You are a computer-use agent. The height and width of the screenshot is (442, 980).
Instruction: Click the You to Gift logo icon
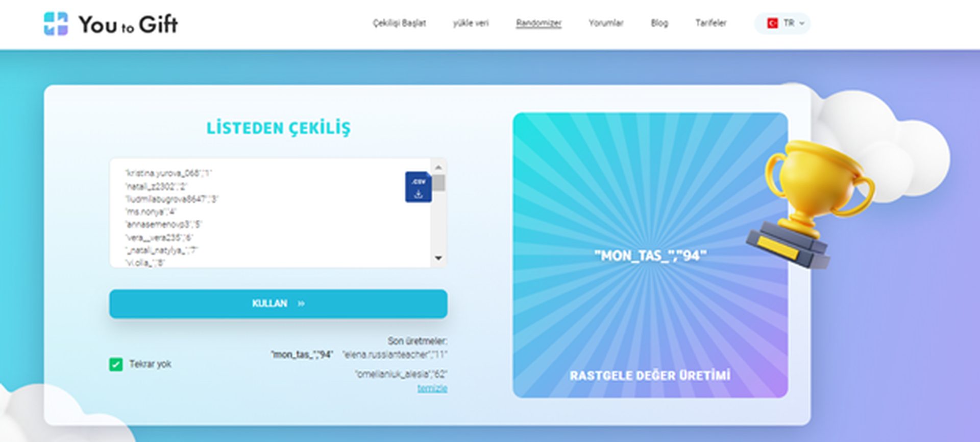point(56,24)
